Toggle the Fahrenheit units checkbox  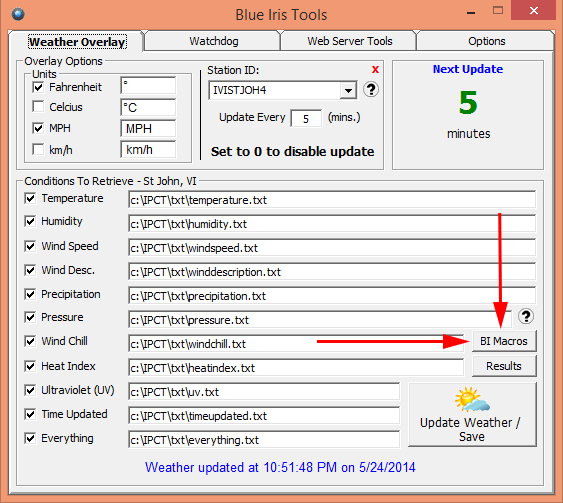38,87
